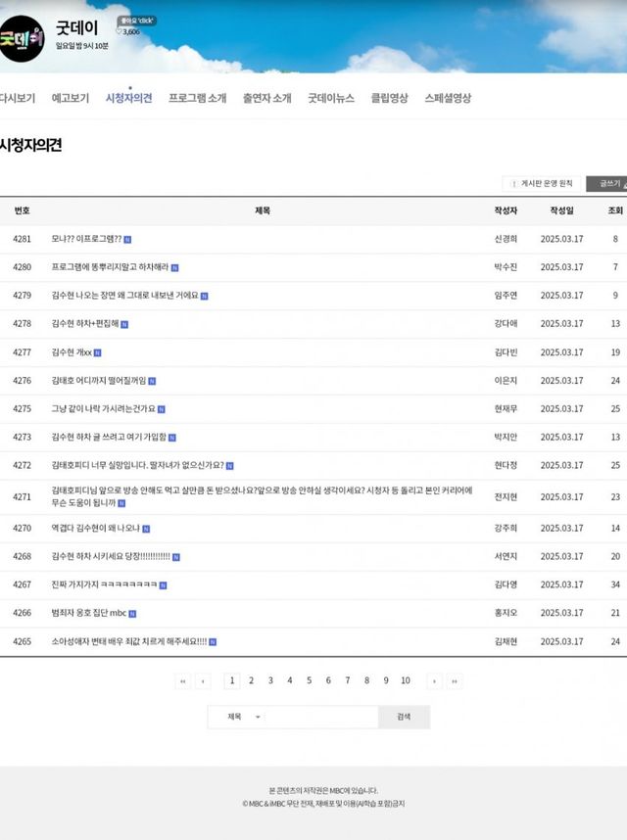
Task: Click the 검색 search button
Action: pos(404,717)
